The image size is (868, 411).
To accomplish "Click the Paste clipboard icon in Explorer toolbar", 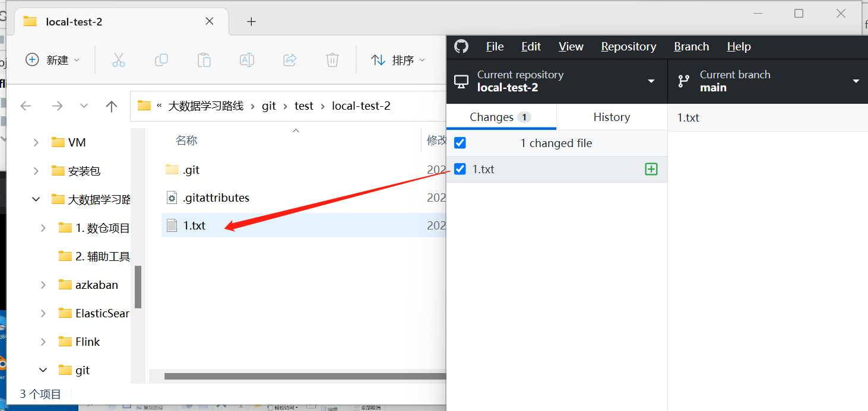I will pos(204,60).
